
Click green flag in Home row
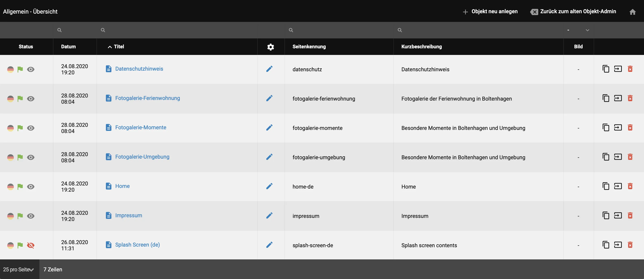pos(20,186)
